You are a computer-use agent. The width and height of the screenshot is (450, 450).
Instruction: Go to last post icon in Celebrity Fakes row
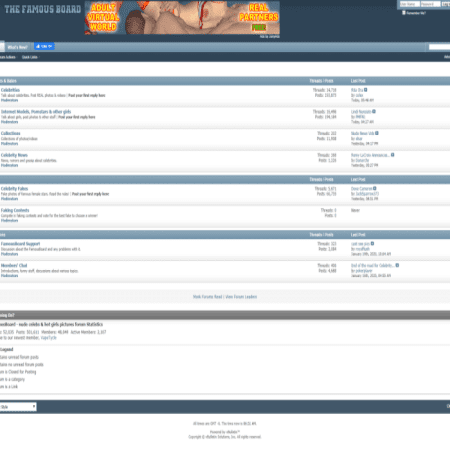point(375,189)
